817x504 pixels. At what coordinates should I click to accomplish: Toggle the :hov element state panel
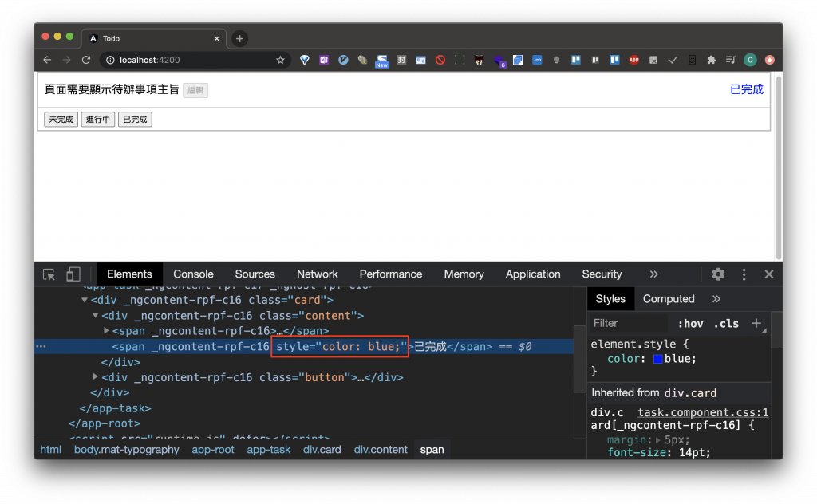pos(690,323)
